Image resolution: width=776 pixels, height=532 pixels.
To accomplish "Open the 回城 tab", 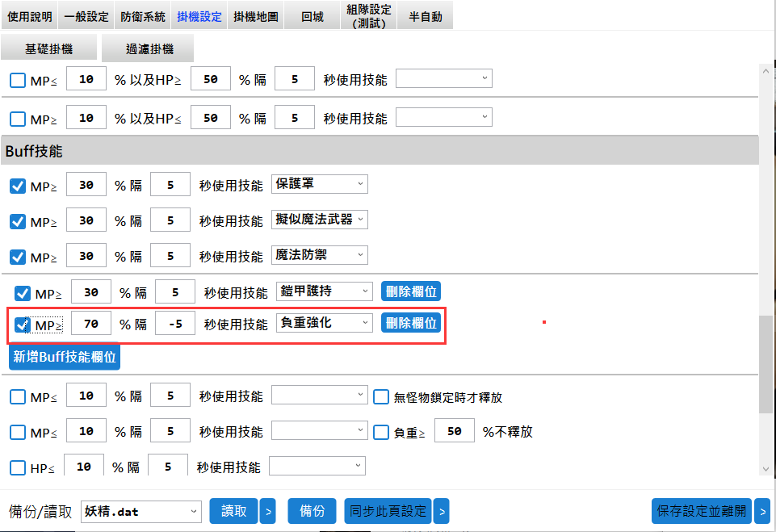I will (312, 17).
